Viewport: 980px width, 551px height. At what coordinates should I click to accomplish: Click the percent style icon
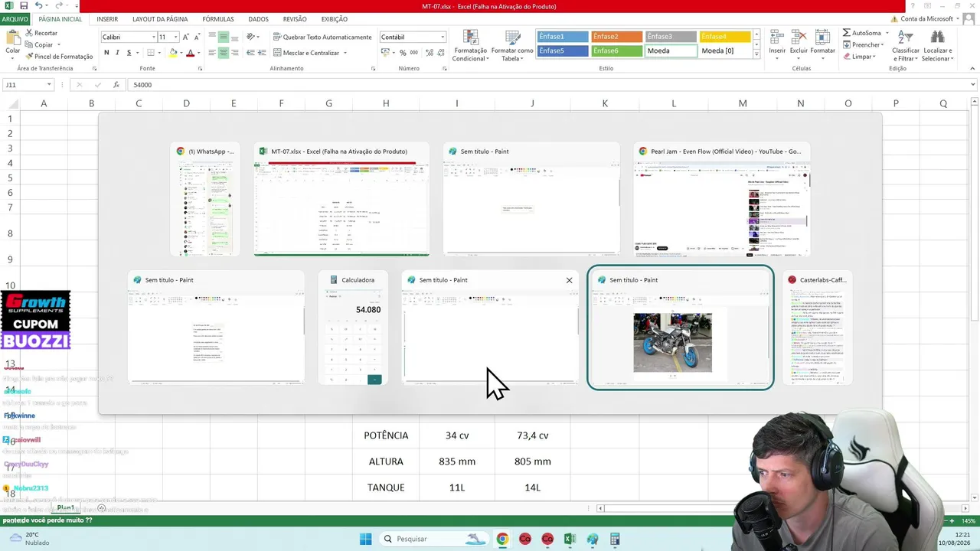[x=403, y=53]
